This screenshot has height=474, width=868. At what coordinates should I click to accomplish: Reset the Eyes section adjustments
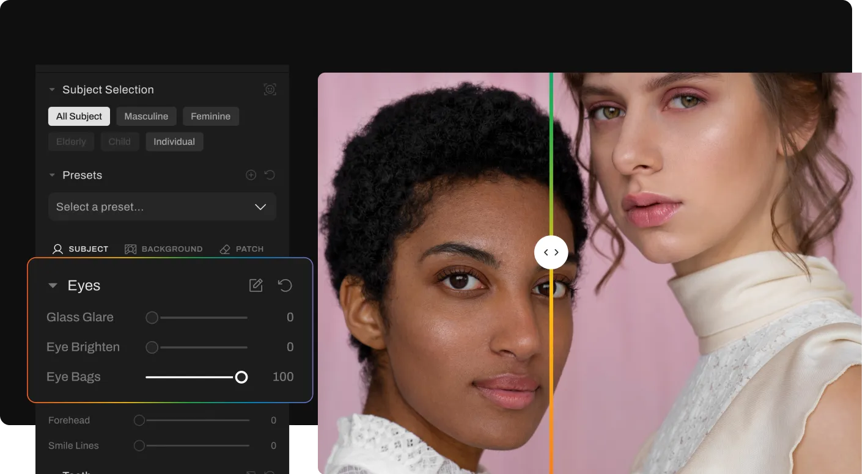[285, 285]
